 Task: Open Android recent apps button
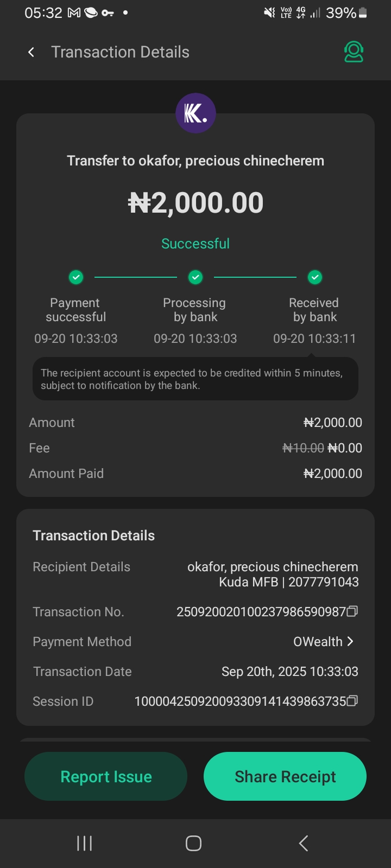tap(84, 843)
